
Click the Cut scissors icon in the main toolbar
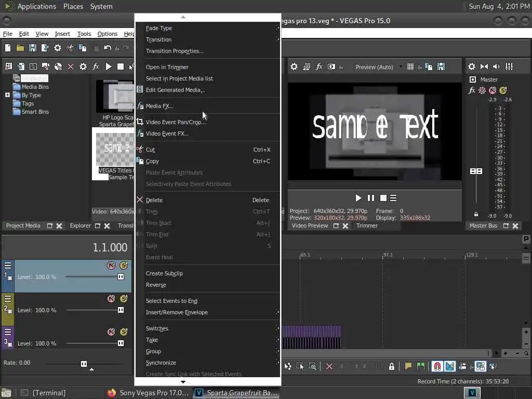pyautogui.click(x=70, y=48)
